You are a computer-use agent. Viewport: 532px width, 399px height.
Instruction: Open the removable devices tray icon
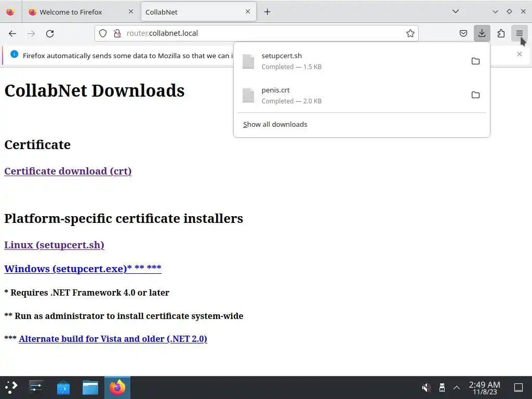(x=442, y=388)
